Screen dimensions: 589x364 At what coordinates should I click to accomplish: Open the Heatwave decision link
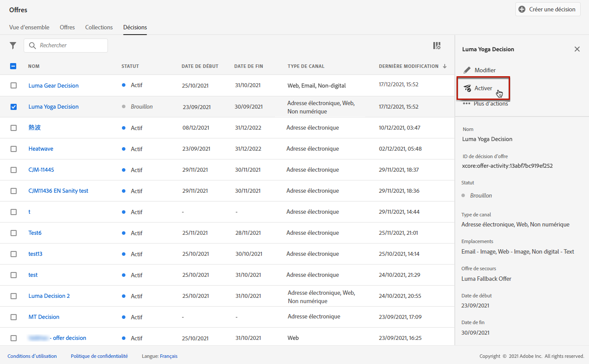click(41, 149)
